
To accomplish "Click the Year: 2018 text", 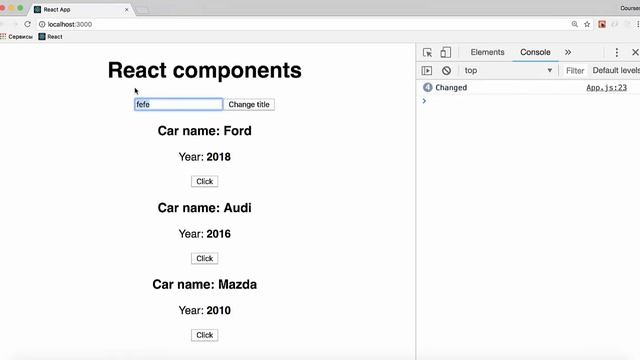I will tap(204, 157).
